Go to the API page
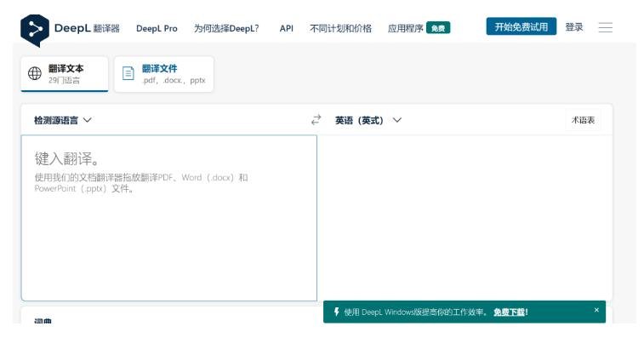644x338 pixels. pyautogui.click(x=286, y=28)
